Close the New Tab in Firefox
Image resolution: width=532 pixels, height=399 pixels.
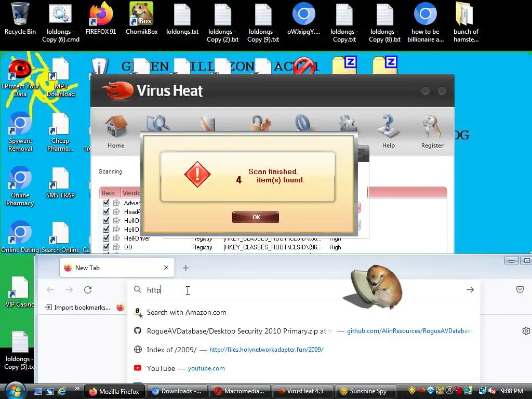pos(166,268)
